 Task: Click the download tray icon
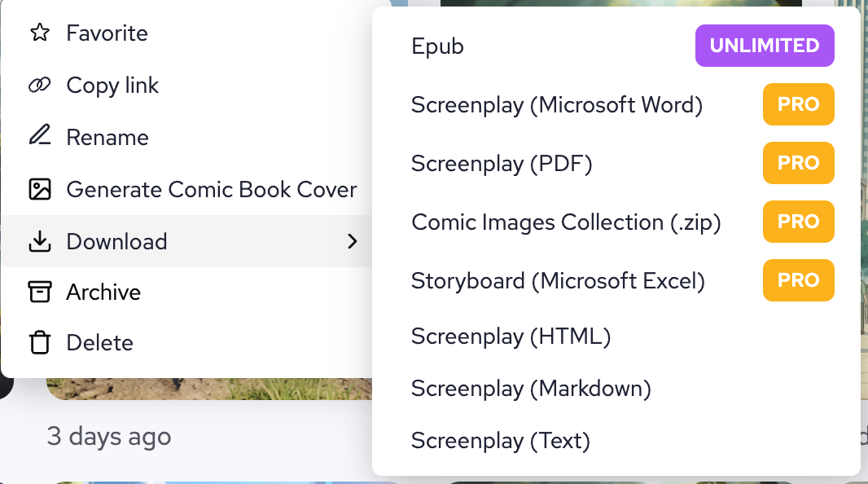(39, 242)
